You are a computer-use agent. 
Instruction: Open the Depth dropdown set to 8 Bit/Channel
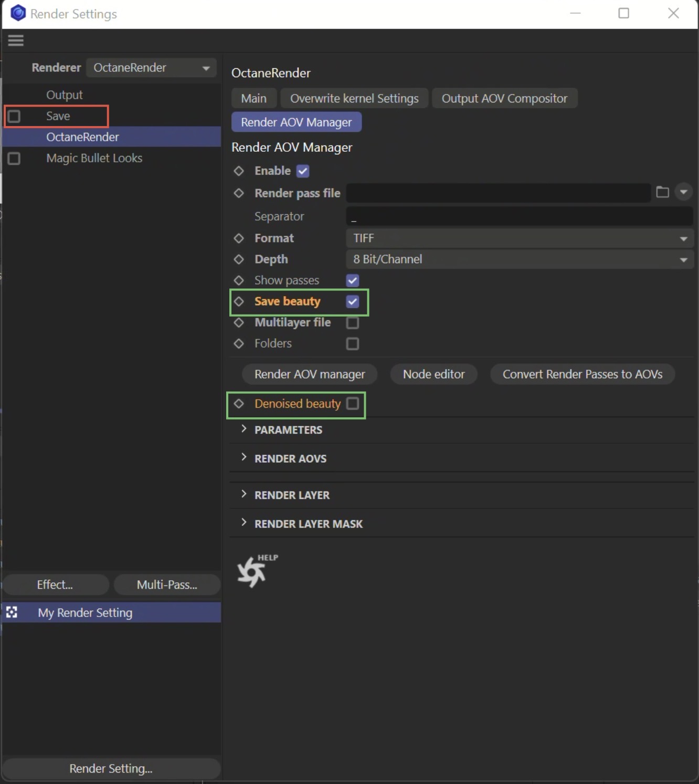pos(520,259)
